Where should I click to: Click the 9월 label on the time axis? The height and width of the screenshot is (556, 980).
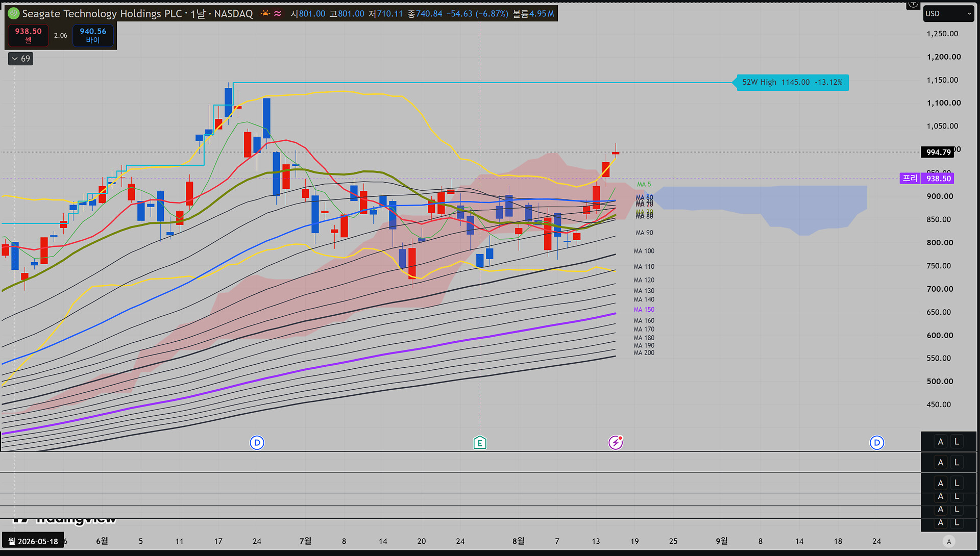tap(722, 541)
